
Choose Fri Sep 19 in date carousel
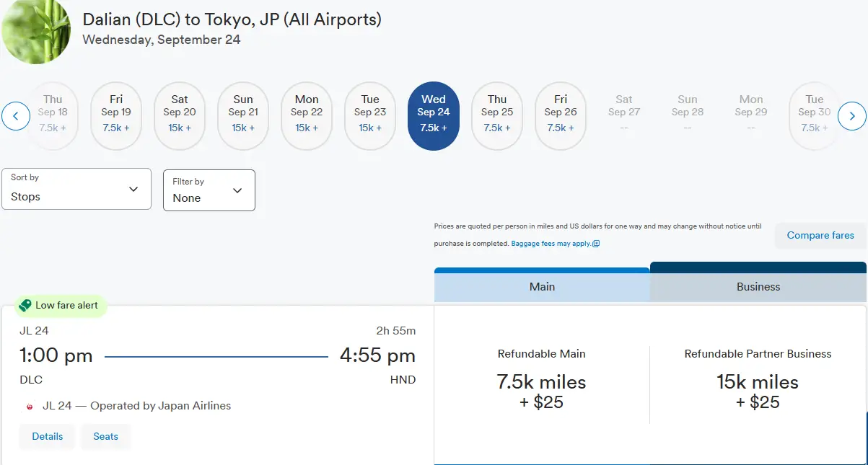point(116,116)
